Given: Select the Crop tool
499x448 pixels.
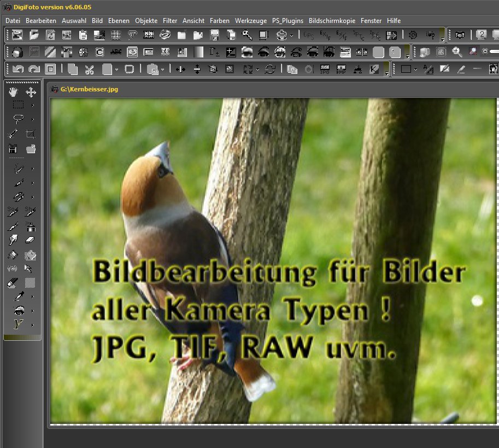Looking at the screenshot, I should (31, 133).
